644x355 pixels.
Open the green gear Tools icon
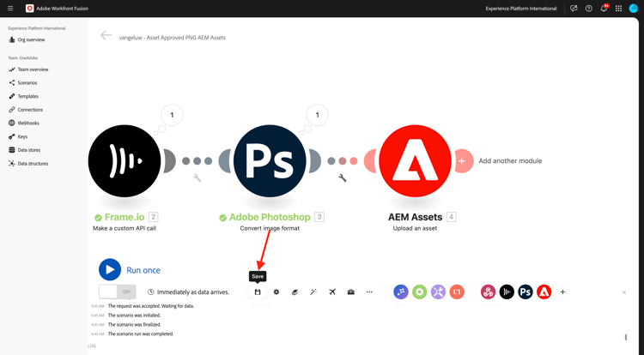click(x=419, y=292)
